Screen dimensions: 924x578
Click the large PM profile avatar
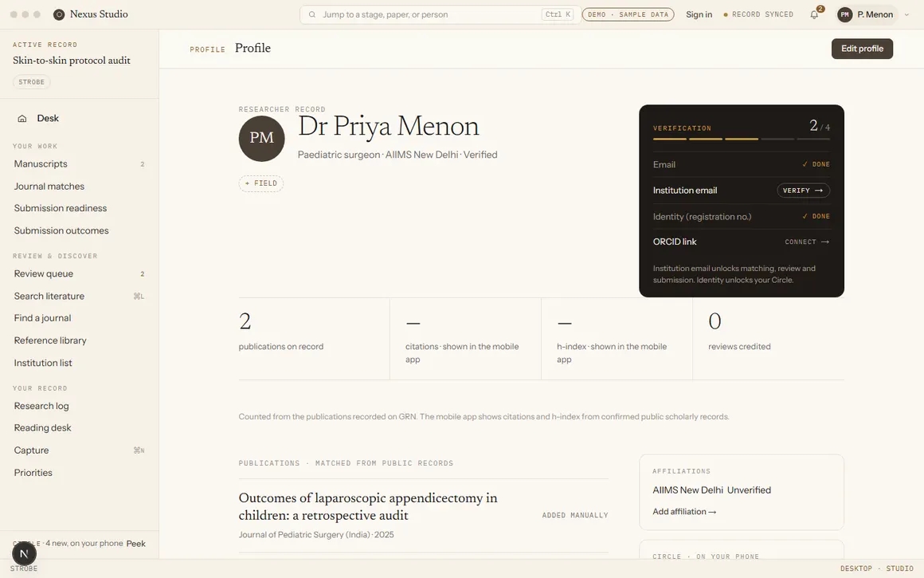pyautogui.click(x=261, y=139)
